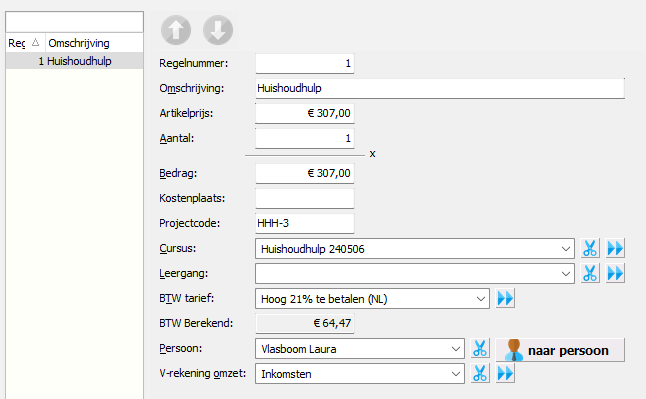Click the move line down arrow icon
646x399 pixels.
click(x=218, y=30)
